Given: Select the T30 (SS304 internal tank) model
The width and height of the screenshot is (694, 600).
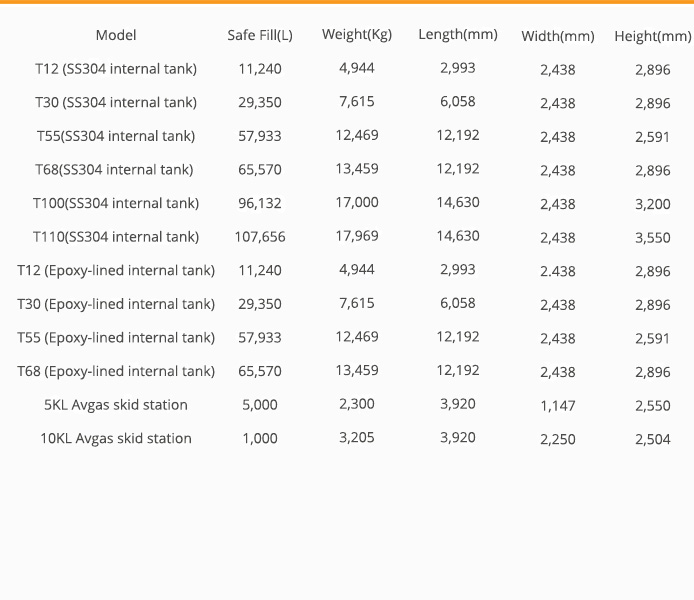Looking at the screenshot, I should point(116,103).
